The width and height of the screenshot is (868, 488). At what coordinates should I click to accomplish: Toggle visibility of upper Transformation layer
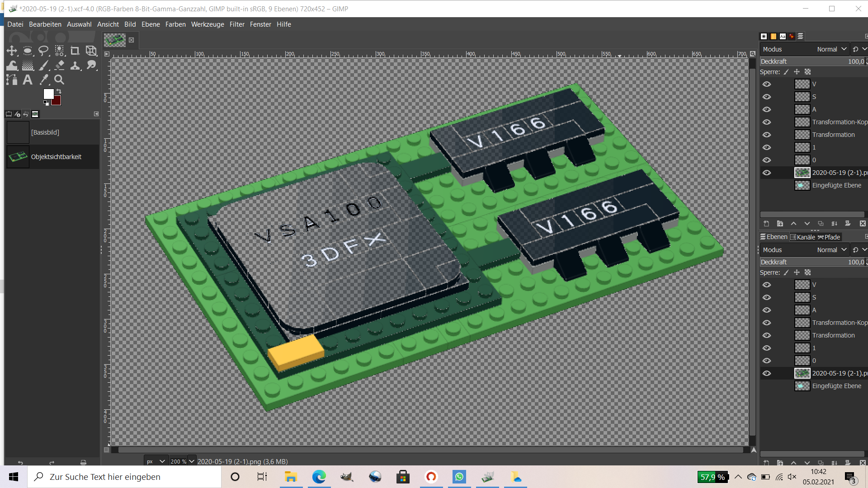[x=767, y=135]
